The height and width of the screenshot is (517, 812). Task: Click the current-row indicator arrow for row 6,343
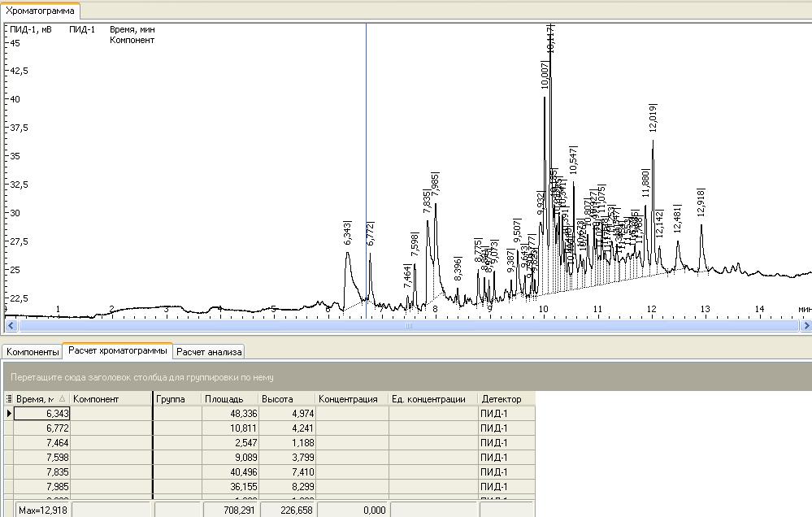(x=9, y=414)
